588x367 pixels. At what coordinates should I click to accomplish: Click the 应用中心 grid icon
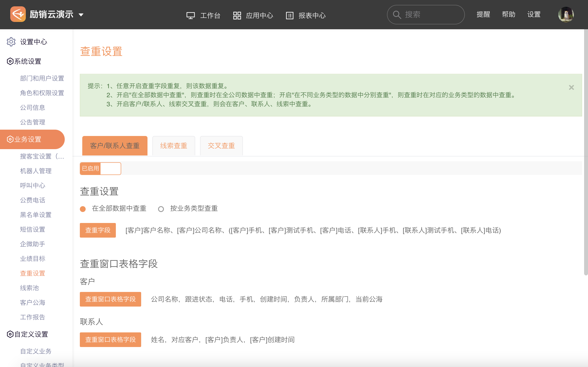tap(237, 16)
